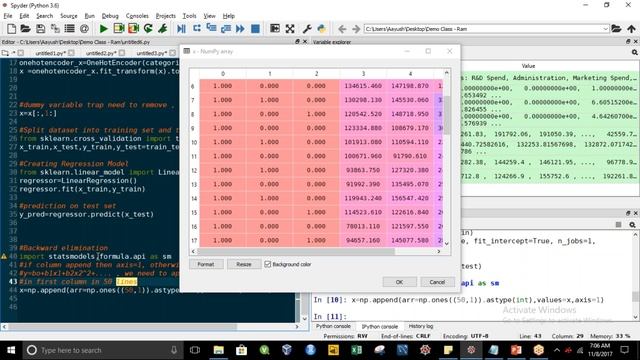The image size is (640, 360).
Task: Open Consoles menu
Action: point(137,16)
